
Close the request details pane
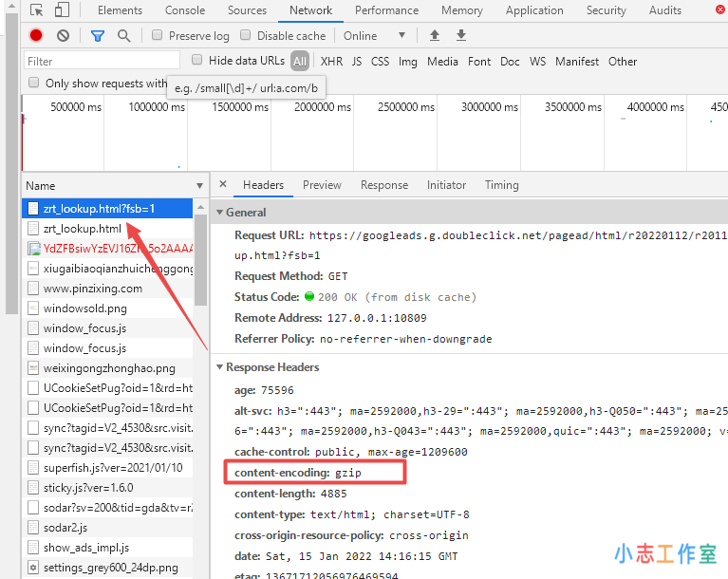pyautogui.click(x=222, y=185)
